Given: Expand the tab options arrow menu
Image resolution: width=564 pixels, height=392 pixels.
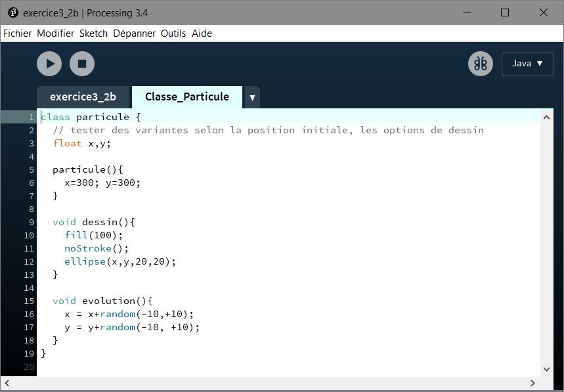Looking at the screenshot, I should 252,98.
